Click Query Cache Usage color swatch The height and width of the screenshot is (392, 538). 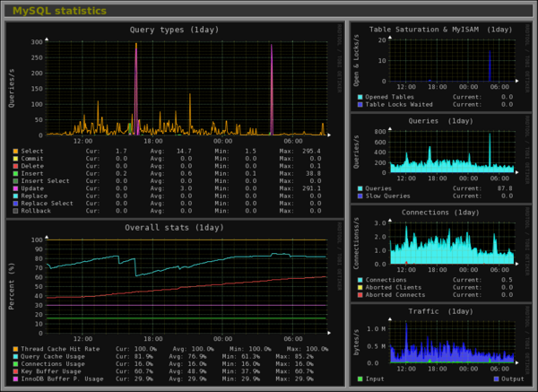click(15, 357)
